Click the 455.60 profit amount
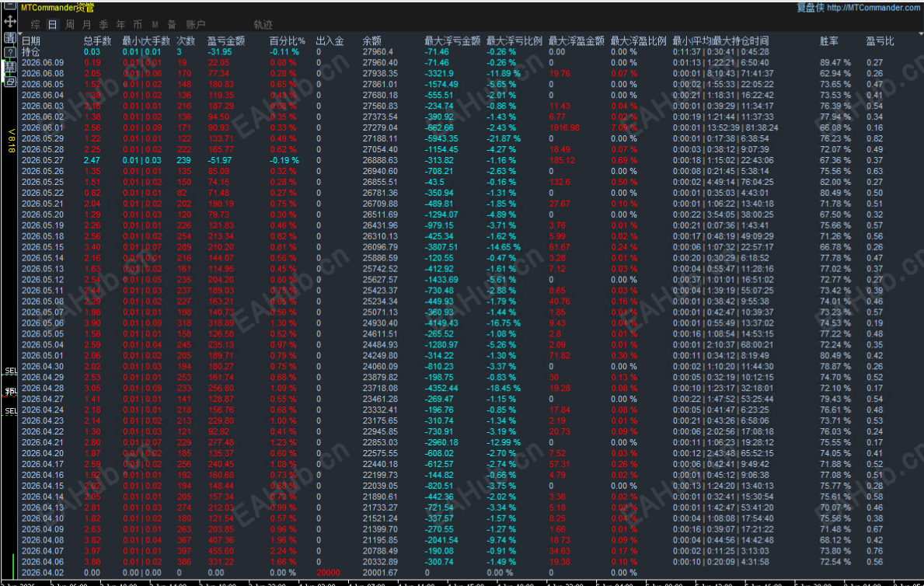The width and height of the screenshot is (924, 586). [x=221, y=551]
